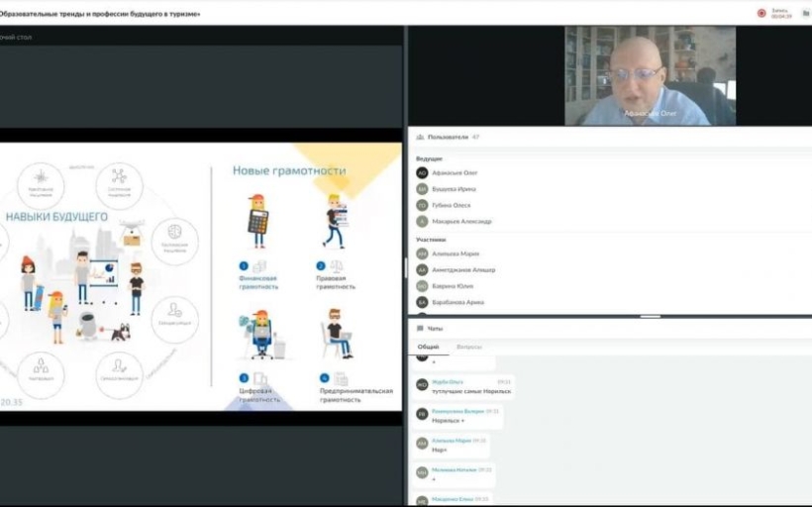The width and height of the screenshot is (812, 507).
Task: Click the chat message 'Норильск +'
Action: pos(448,421)
